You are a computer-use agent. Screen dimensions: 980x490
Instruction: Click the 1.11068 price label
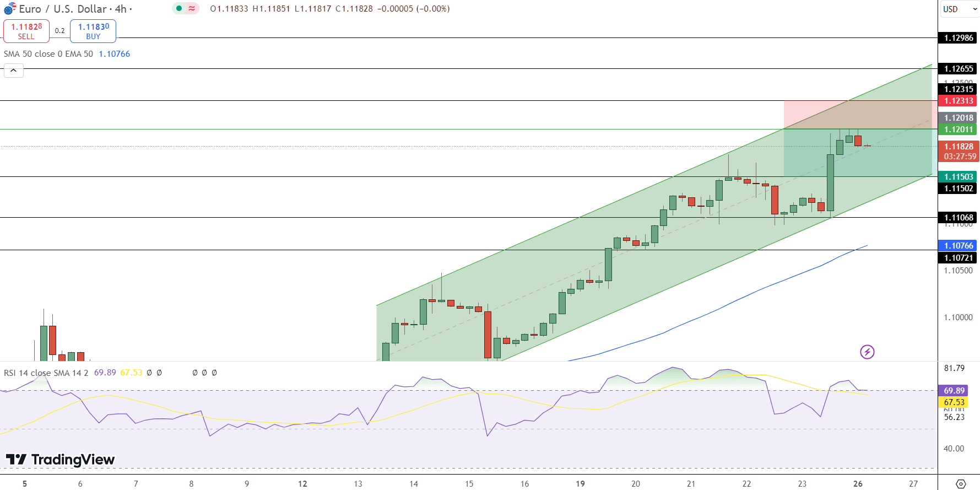959,218
